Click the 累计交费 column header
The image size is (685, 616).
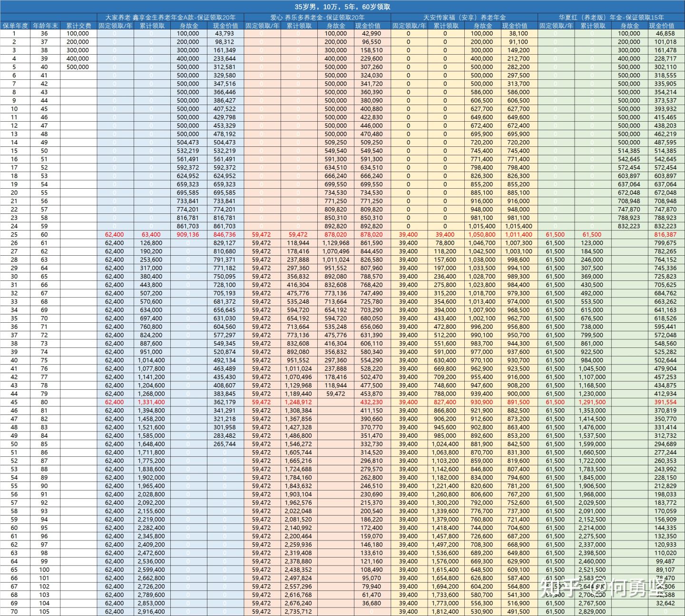tap(78, 26)
